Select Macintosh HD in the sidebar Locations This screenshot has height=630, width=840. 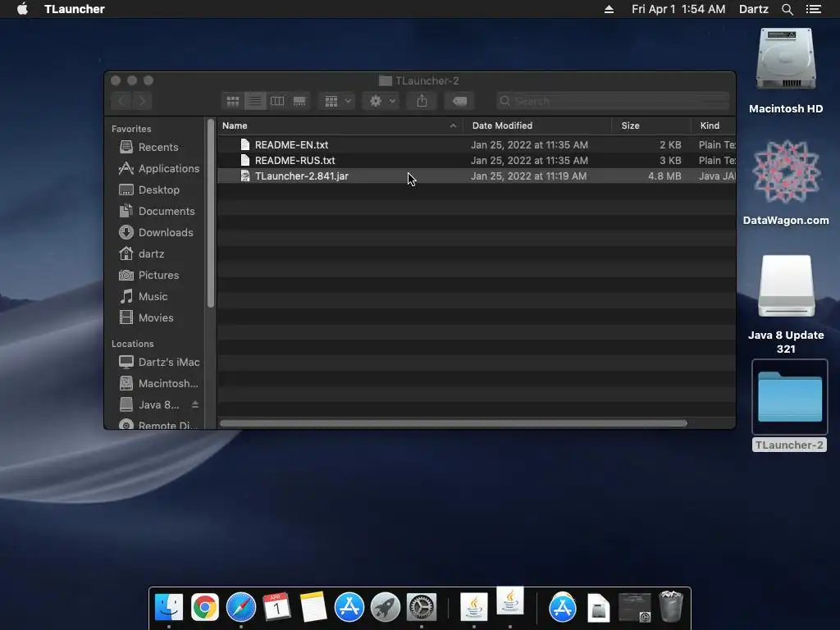(158, 384)
